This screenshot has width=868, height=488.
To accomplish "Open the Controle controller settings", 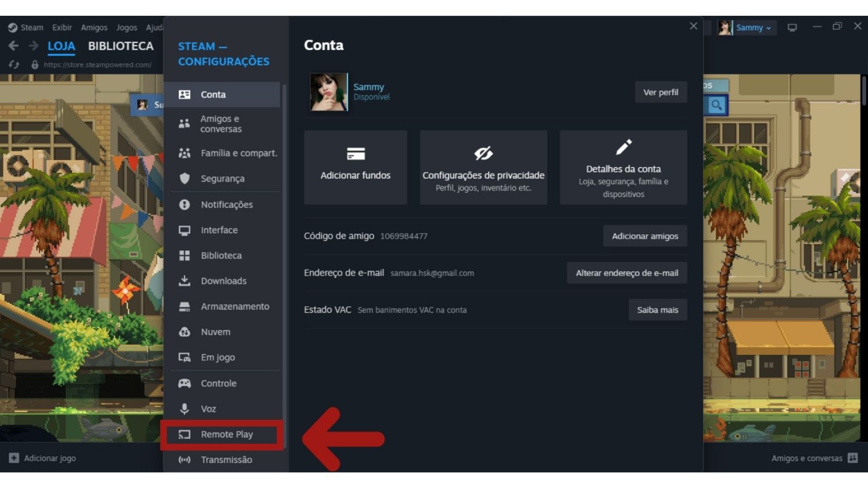I will pos(218,383).
